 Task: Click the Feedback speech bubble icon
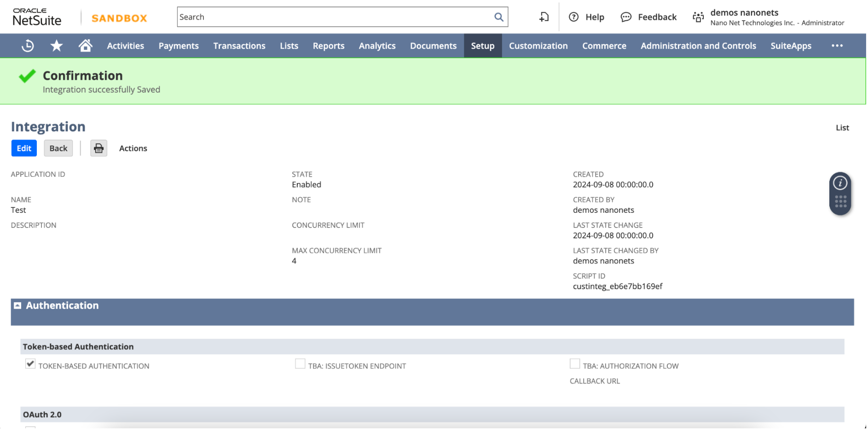[626, 17]
